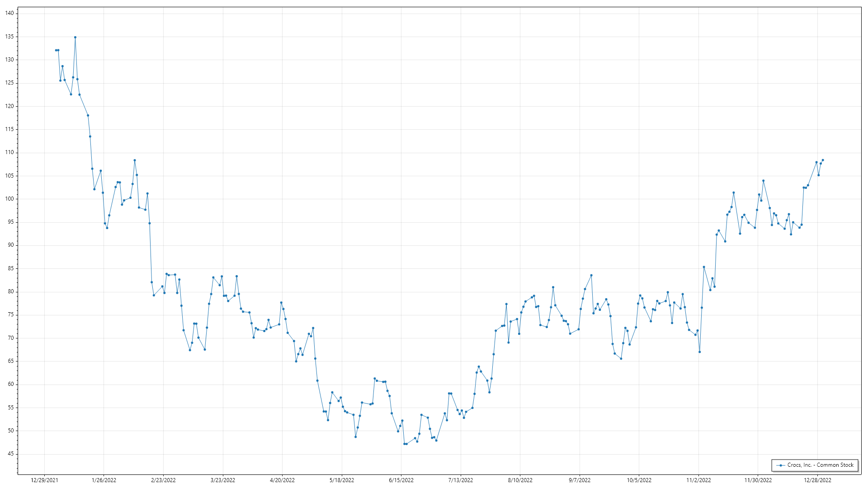Click the highest data point near 135

[x=75, y=38]
